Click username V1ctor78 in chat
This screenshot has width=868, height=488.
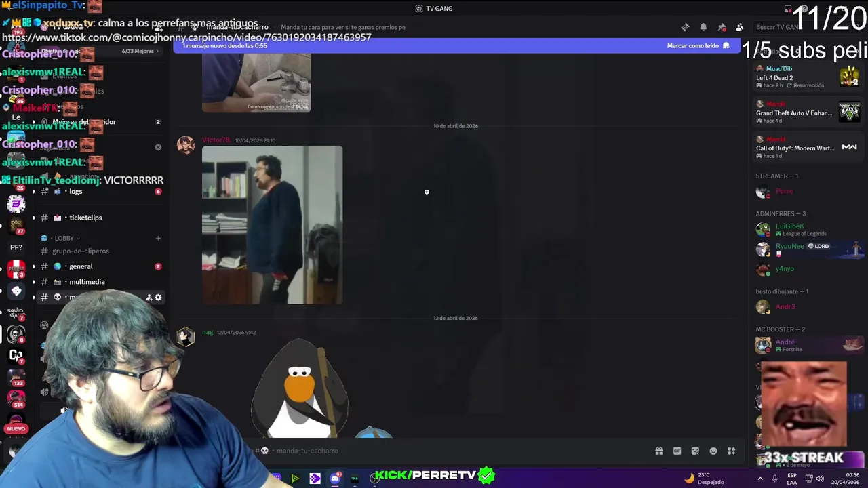(x=216, y=140)
